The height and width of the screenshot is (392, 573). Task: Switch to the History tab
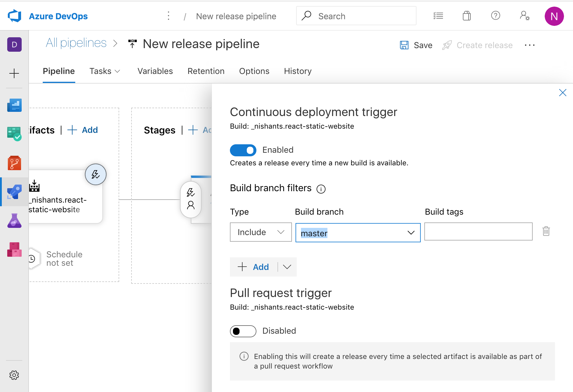point(298,71)
